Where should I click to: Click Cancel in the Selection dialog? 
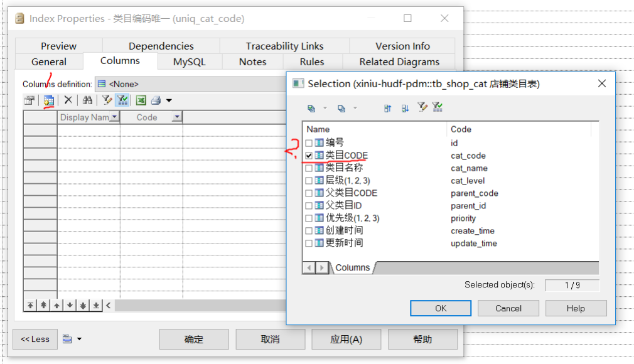click(508, 308)
